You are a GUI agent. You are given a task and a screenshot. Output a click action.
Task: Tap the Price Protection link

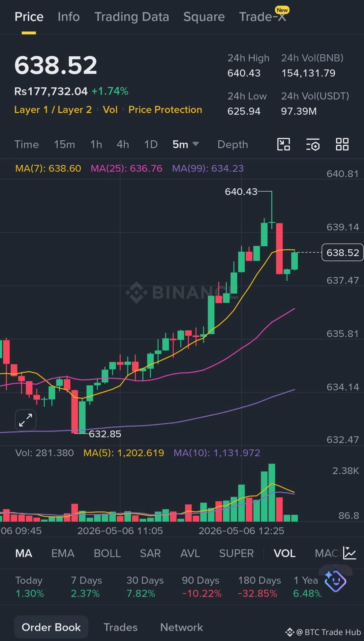pos(165,110)
